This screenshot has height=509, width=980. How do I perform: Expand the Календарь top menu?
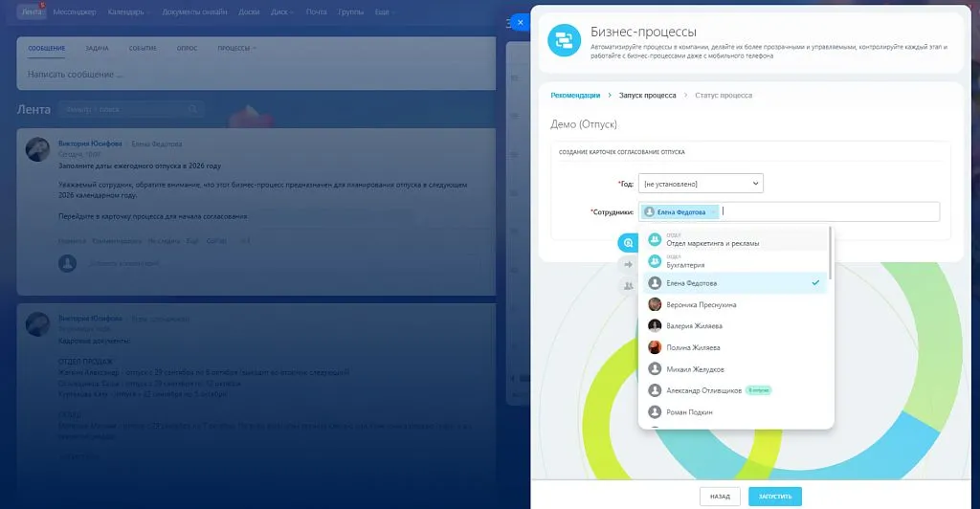click(x=127, y=11)
